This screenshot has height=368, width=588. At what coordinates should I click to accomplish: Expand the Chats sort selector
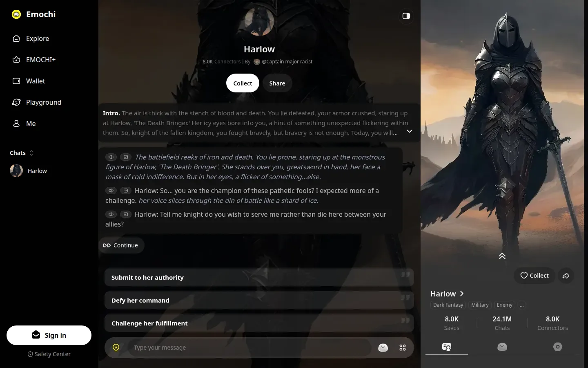[31, 153]
